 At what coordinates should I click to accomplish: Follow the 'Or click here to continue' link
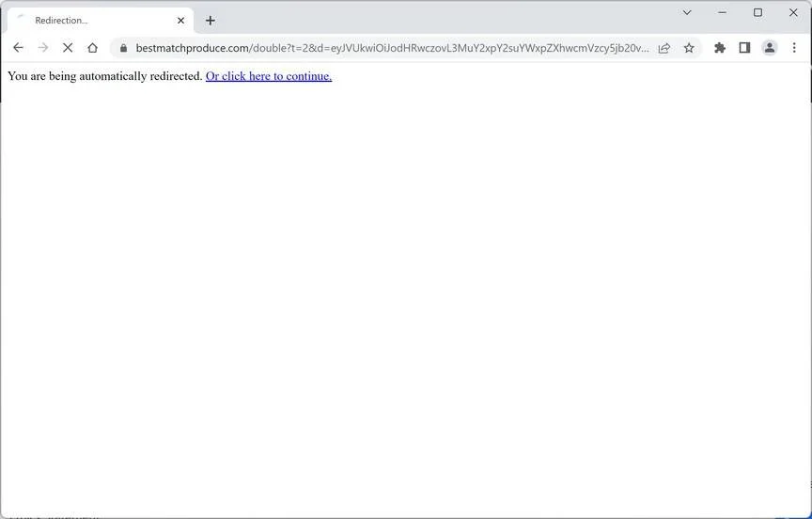[269, 76]
